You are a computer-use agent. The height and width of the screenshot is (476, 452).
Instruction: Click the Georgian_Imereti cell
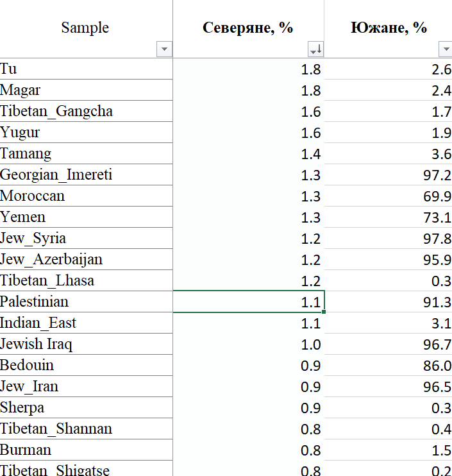click(x=86, y=174)
